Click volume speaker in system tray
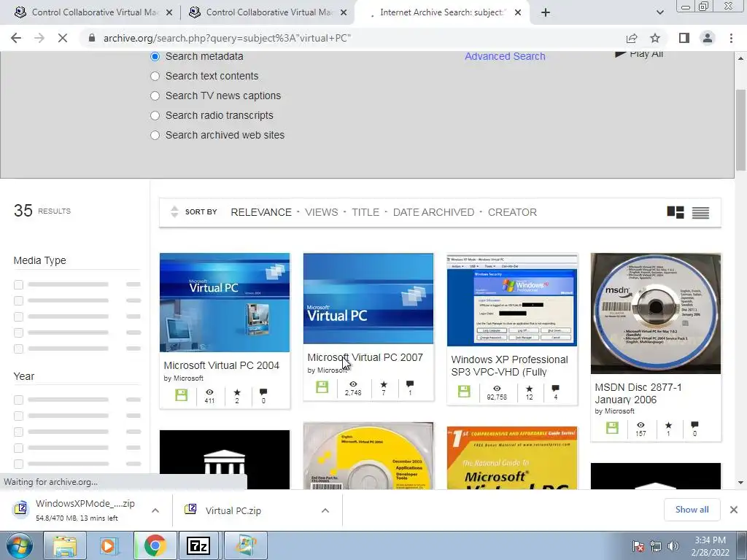This screenshot has height=560, width=747. tap(673, 546)
